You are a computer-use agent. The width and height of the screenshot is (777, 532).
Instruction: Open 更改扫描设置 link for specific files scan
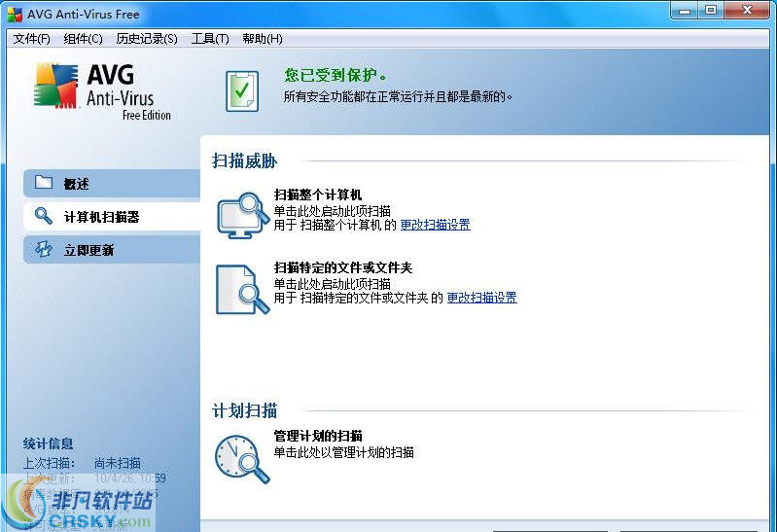[481, 298]
